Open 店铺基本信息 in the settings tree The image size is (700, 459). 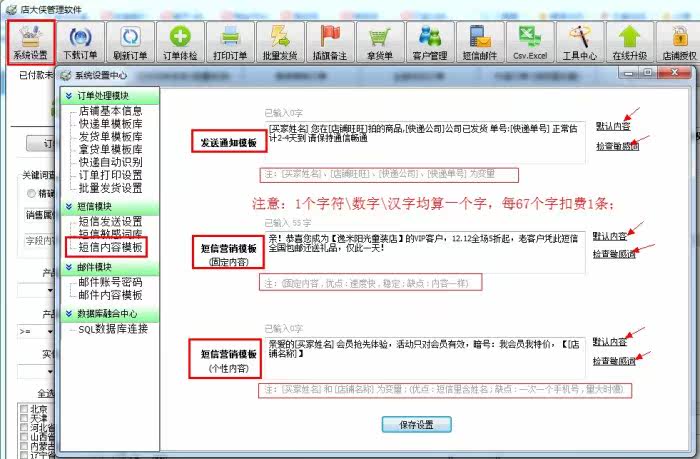pyautogui.click(x=116, y=110)
